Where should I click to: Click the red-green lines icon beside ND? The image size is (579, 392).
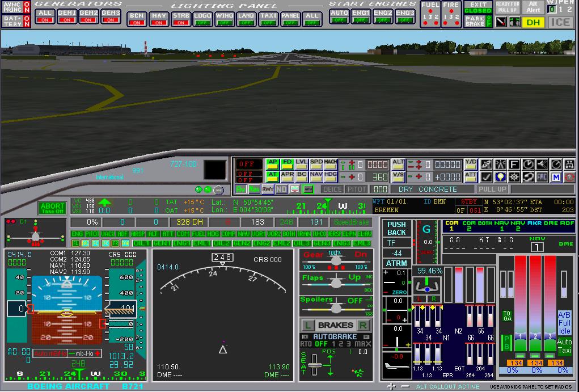[295, 189]
